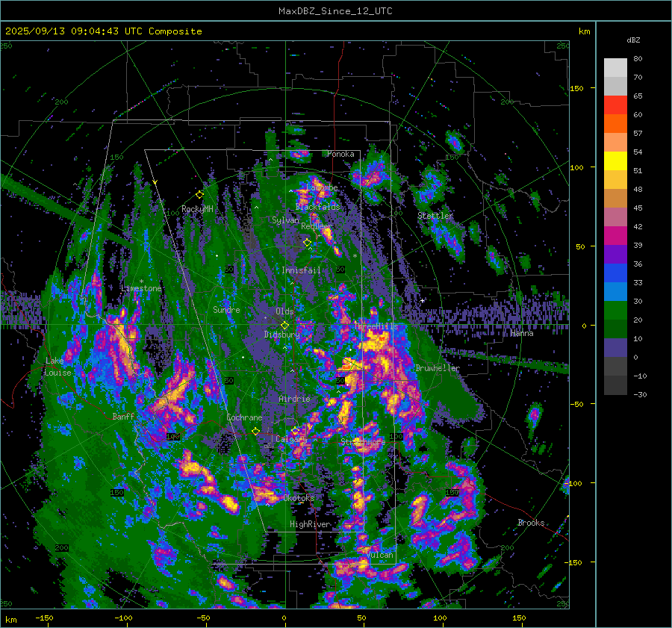Click the ThreeHills label
Screen dimensions: 672x628
point(376,326)
